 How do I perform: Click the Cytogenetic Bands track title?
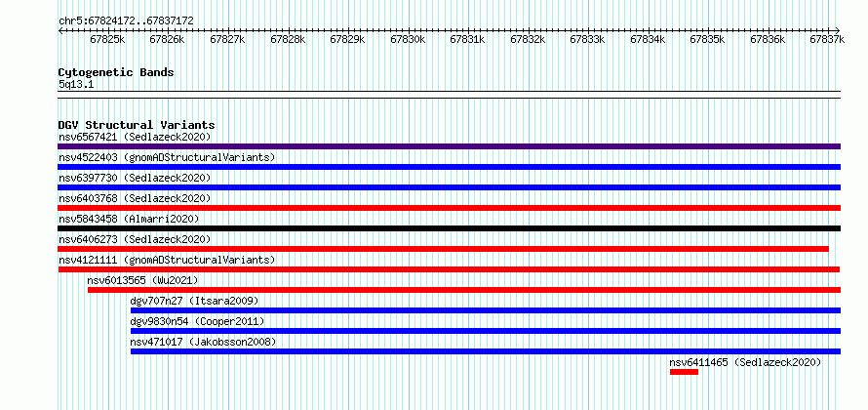(116, 72)
